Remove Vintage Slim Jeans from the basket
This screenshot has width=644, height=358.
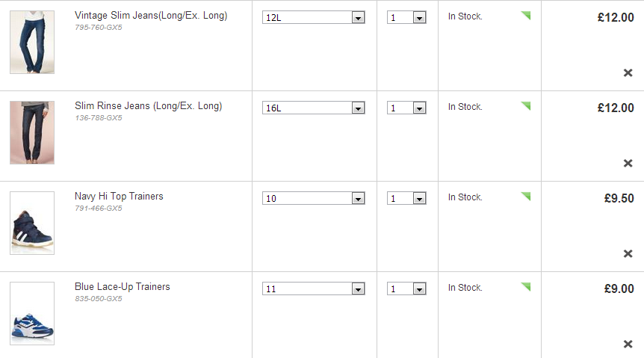pos(628,72)
